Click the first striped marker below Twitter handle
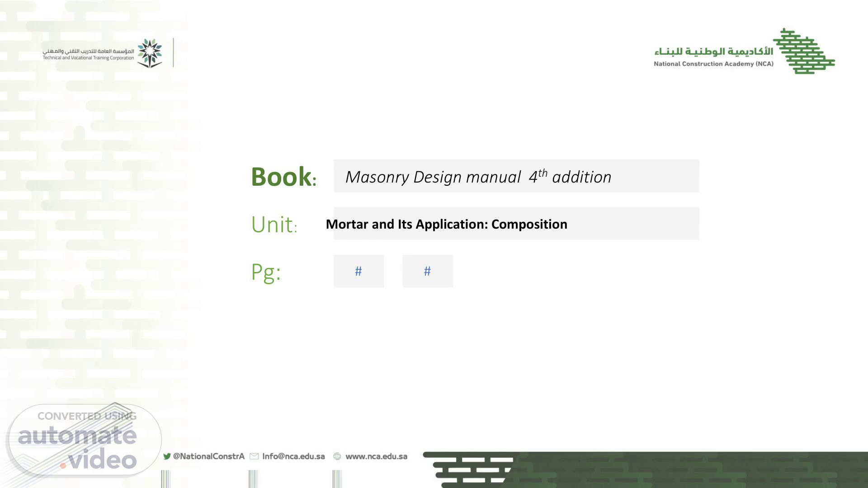This screenshot has height=488, width=868. point(165,479)
